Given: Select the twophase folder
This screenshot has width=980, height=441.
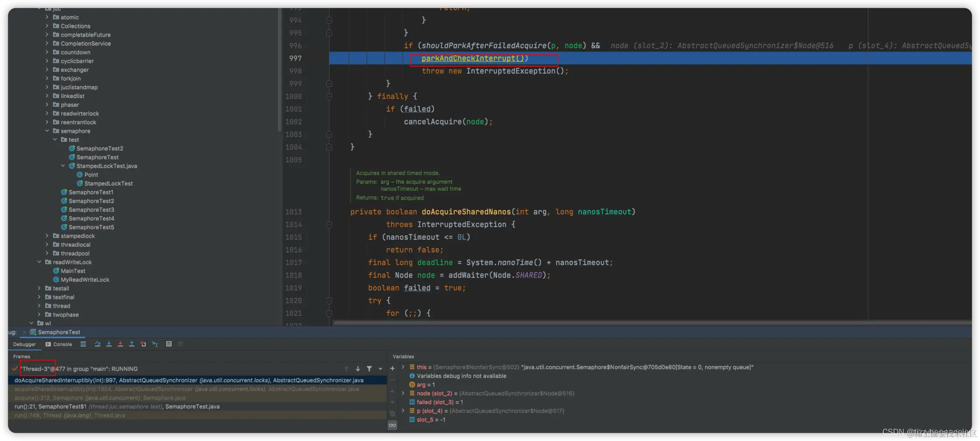Looking at the screenshot, I should tap(66, 315).
